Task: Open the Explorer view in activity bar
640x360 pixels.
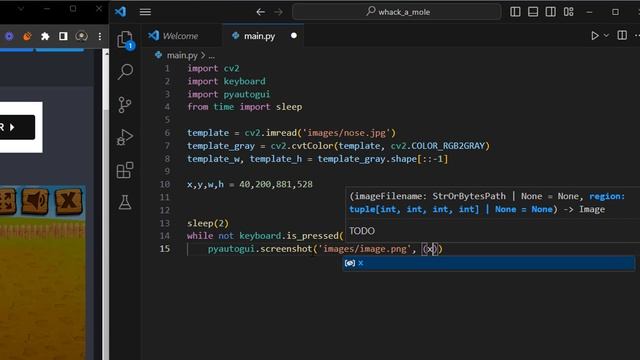Action: (125, 40)
